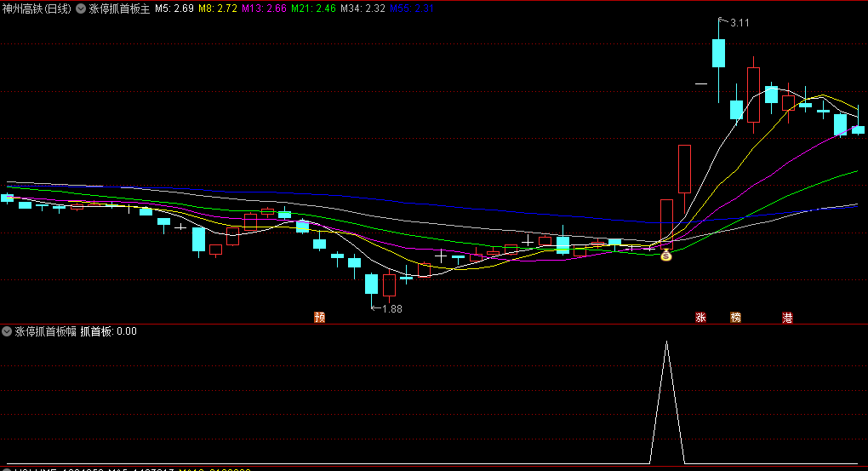Click the 榜 marker below the candles
Screen dimensions: 868x471
[x=736, y=318]
